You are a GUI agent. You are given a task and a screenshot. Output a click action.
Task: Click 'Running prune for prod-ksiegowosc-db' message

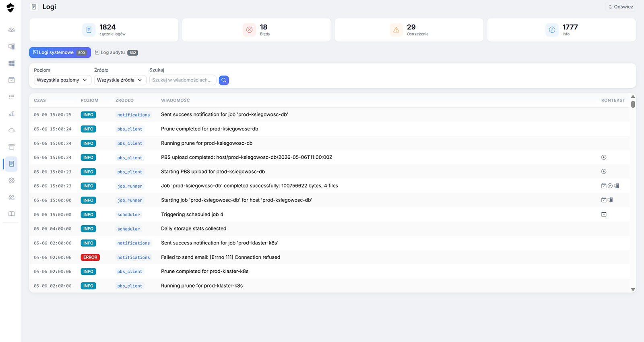tap(207, 143)
